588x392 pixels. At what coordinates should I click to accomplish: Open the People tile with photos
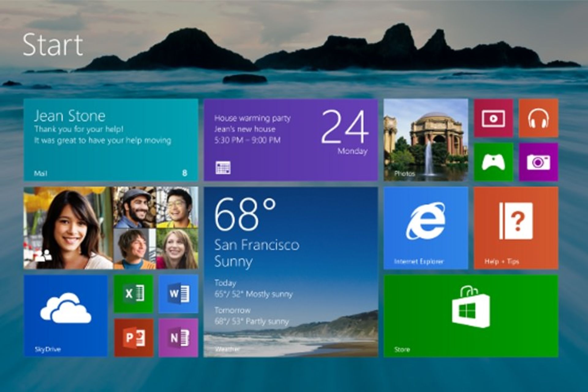pos(111,228)
